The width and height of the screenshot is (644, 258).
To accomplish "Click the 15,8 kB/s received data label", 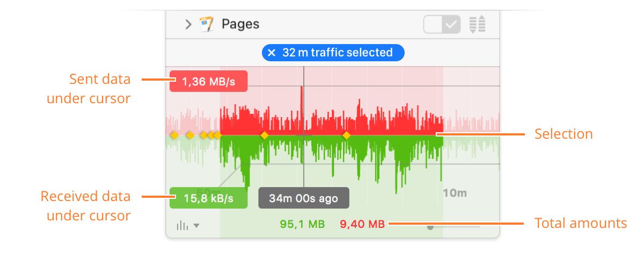I will pos(208,198).
